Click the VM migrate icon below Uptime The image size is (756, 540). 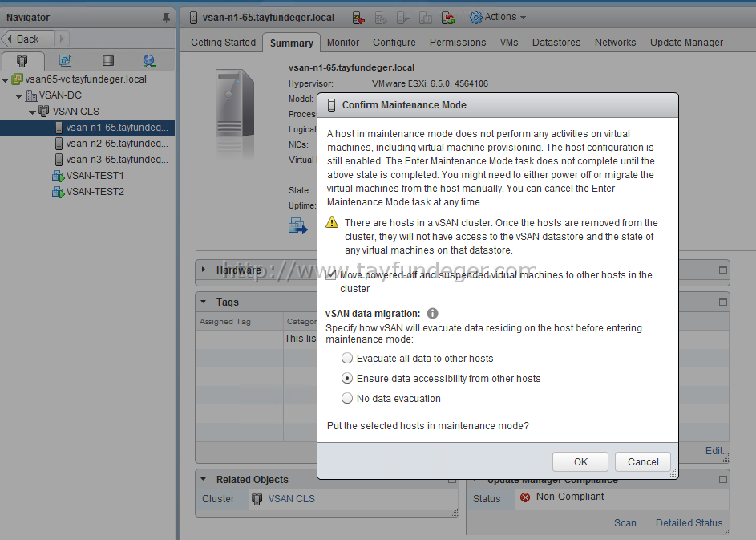pos(298,225)
